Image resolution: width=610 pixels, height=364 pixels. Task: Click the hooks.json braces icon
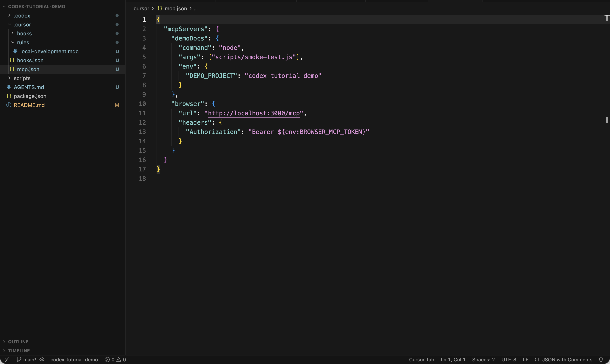[12, 60]
